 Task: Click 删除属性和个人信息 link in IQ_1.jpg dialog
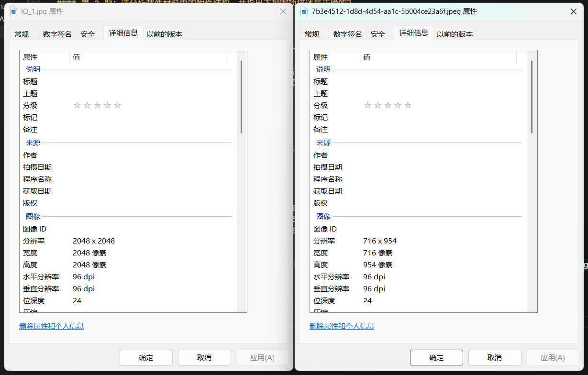click(x=51, y=326)
